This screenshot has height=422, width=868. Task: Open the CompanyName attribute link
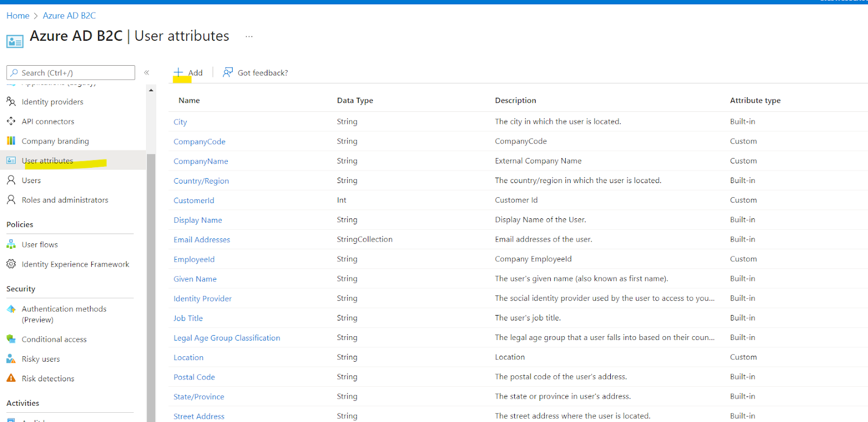click(x=201, y=161)
